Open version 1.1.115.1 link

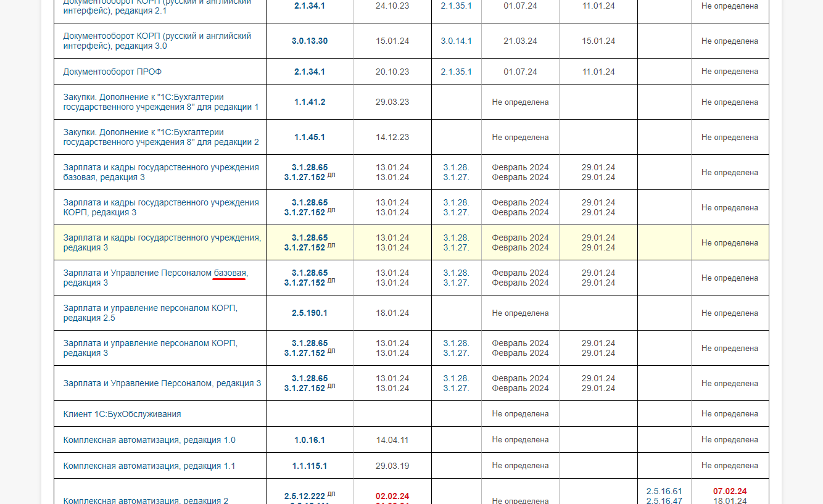tap(310, 466)
